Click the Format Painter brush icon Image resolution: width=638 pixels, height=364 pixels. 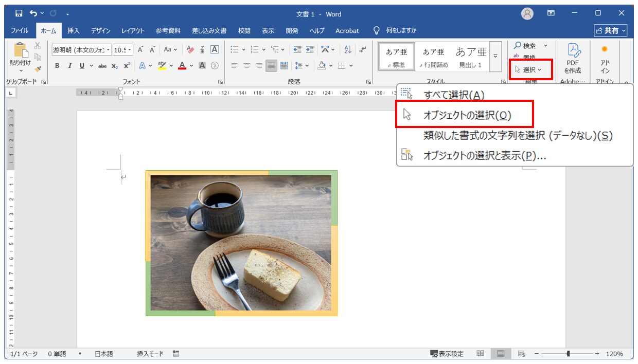click(38, 68)
